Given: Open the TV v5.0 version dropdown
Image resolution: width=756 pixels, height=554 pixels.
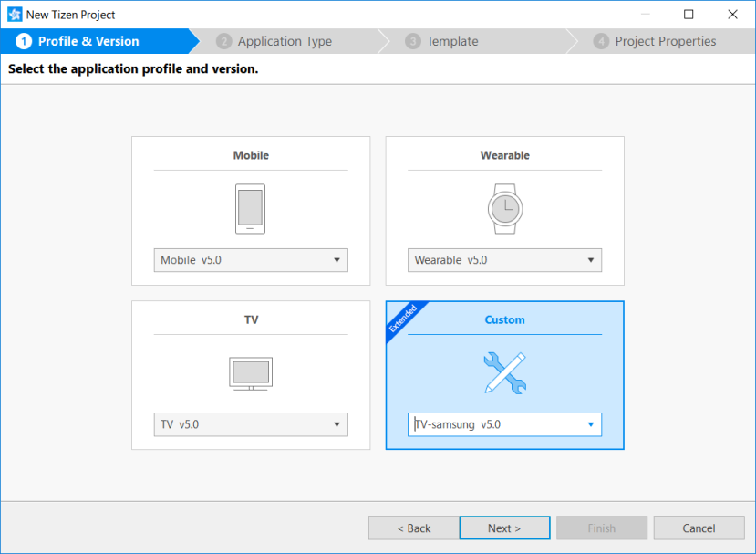Looking at the screenshot, I should (337, 424).
